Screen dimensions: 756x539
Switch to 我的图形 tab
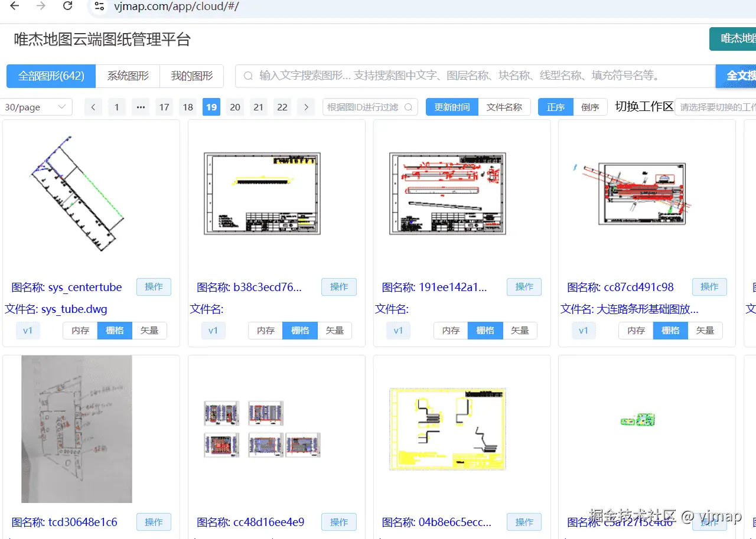click(192, 76)
